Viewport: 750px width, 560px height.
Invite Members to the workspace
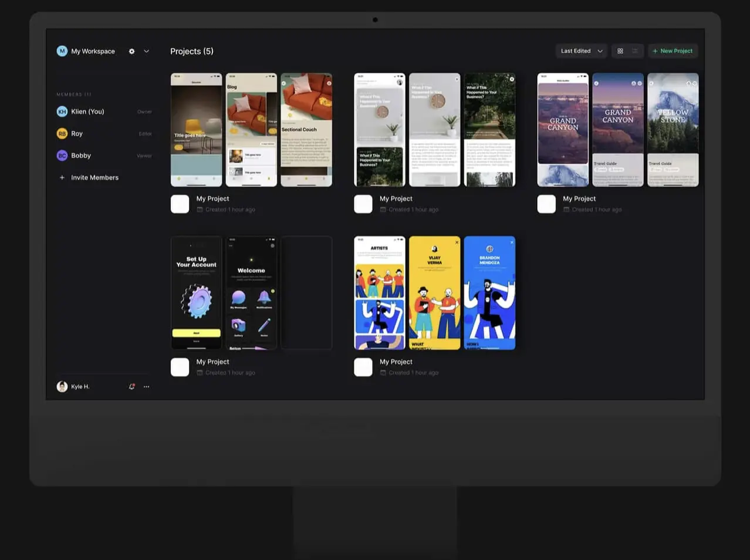(x=88, y=177)
